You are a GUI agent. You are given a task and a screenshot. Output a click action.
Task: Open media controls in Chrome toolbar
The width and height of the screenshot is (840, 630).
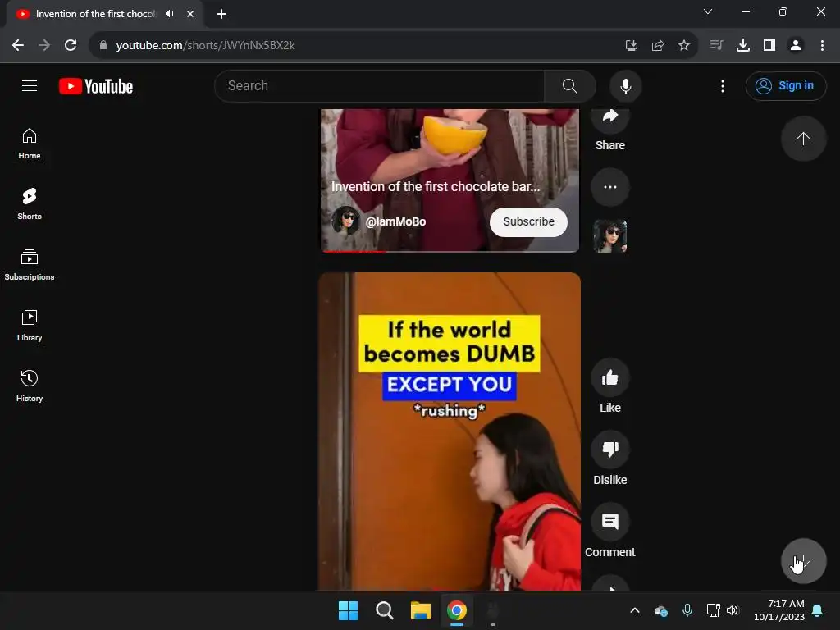pos(716,46)
